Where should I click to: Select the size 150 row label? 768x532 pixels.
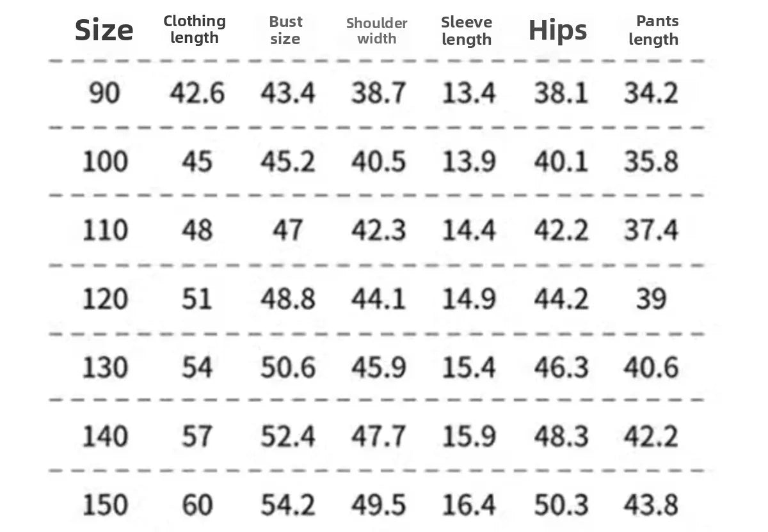pos(104,505)
